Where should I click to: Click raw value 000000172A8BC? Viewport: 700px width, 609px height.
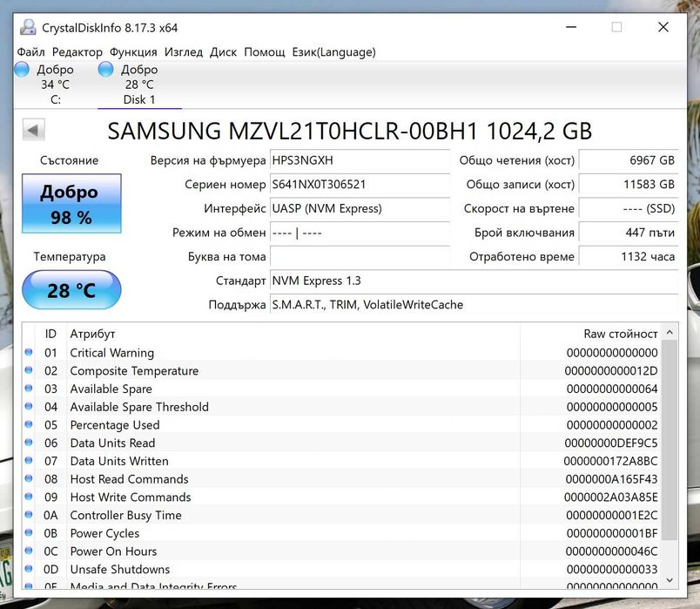tap(610, 461)
